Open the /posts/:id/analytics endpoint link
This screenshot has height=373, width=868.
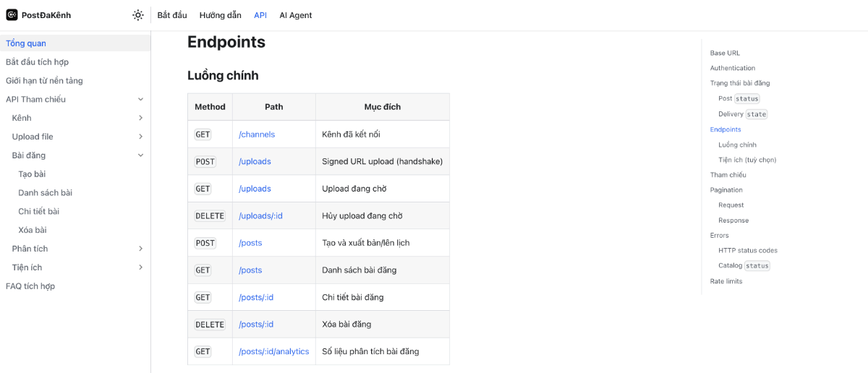tap(274, 351)
